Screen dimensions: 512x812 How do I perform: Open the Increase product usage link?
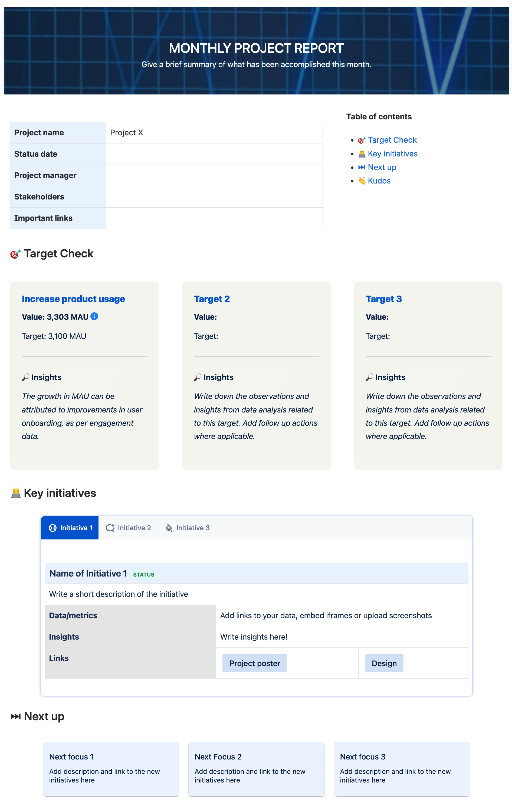point(73,299)
